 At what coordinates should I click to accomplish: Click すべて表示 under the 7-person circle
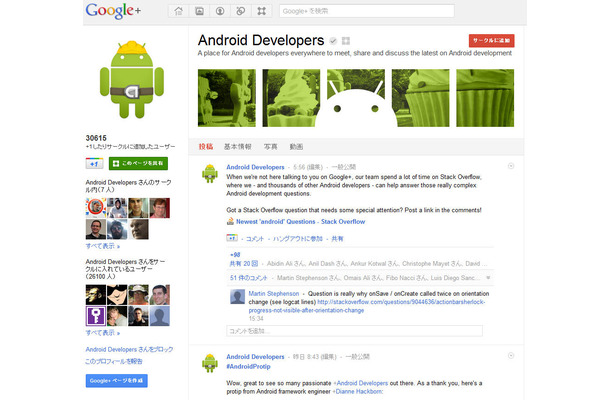click(x=103, y=246)
